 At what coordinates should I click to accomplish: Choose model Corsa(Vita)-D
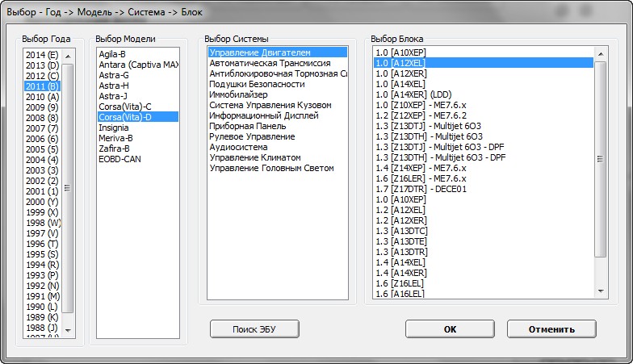pos(137,117)
